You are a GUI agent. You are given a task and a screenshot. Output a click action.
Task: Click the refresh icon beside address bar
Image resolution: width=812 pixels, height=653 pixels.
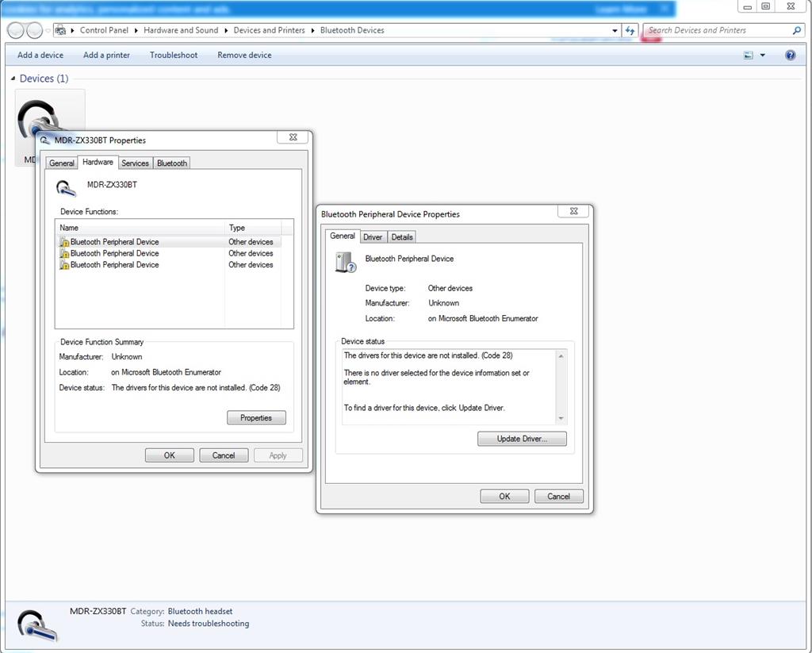(x=630, y=31)
